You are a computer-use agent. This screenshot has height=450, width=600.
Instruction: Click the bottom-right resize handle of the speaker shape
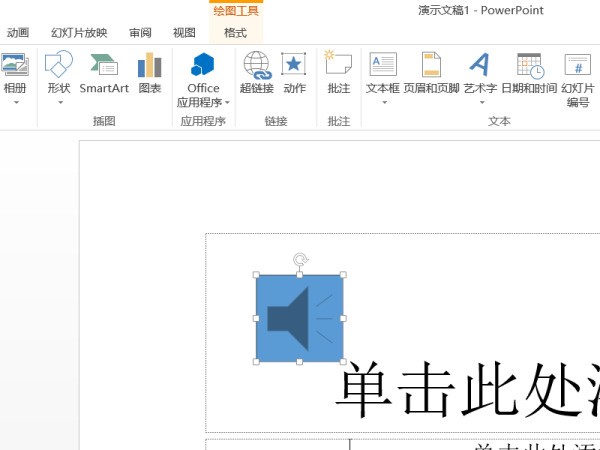(343, 362)
